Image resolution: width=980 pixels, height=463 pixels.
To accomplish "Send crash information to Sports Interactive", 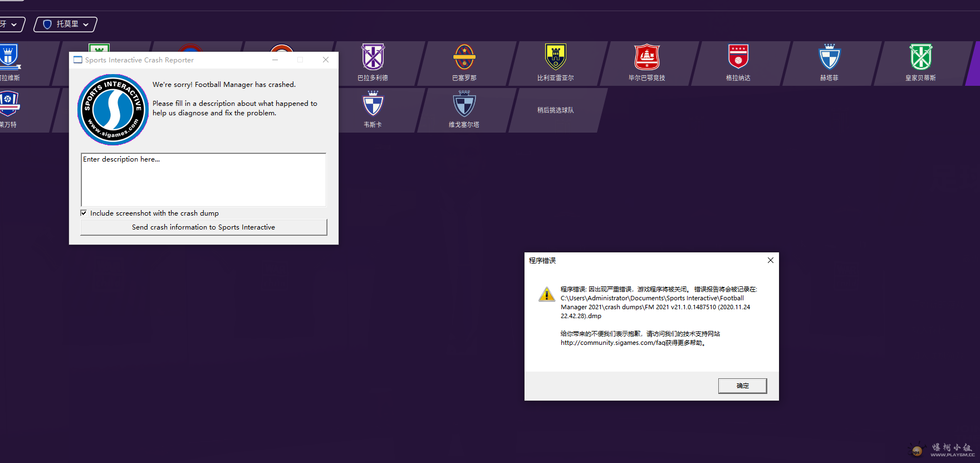I will point(204,227).
